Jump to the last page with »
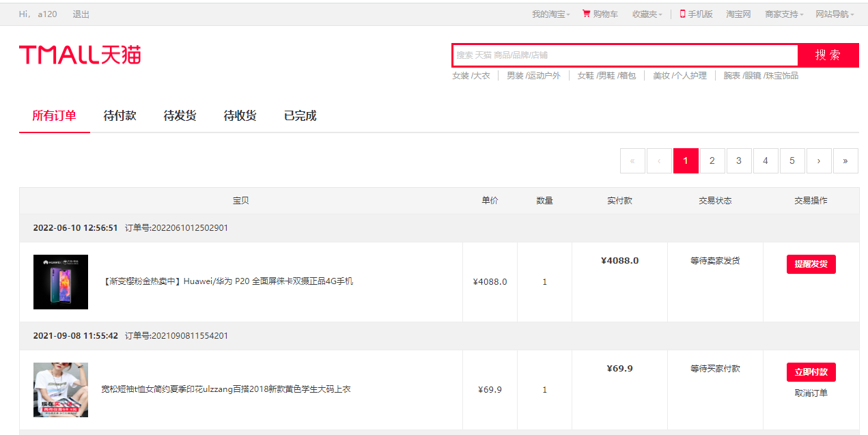Image resolution: width=868 pixels, height=435 pixels. pos(845,160)
